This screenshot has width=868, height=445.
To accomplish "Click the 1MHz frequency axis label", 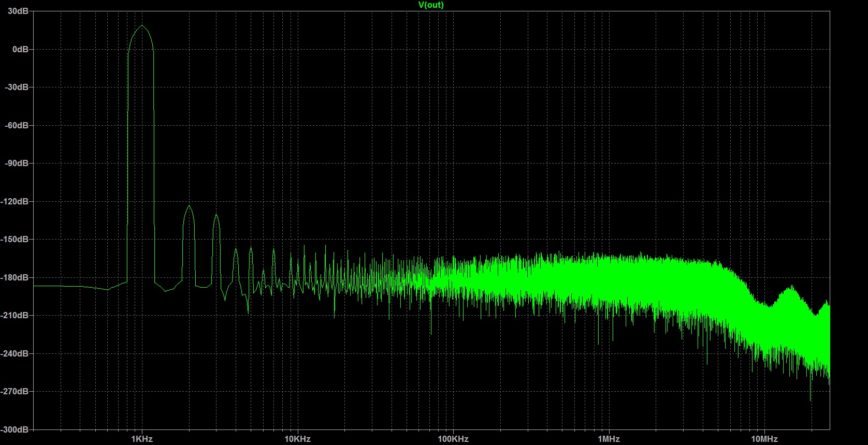I will click(609, 439).
